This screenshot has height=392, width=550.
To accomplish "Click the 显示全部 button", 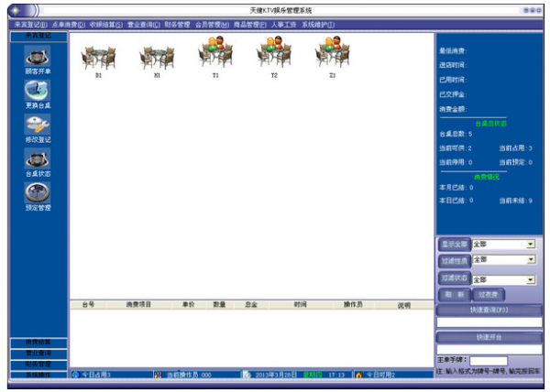I will point(455,245).
